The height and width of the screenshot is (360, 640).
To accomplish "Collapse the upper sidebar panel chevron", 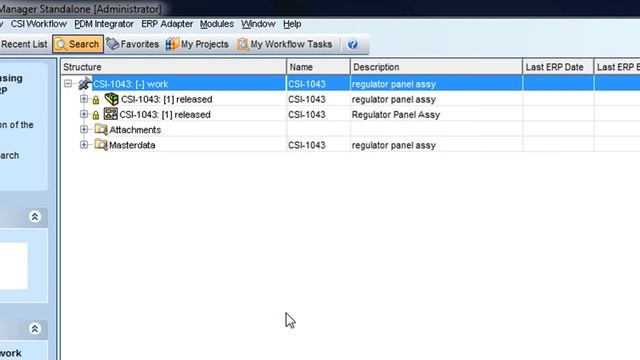I will 35,216.
